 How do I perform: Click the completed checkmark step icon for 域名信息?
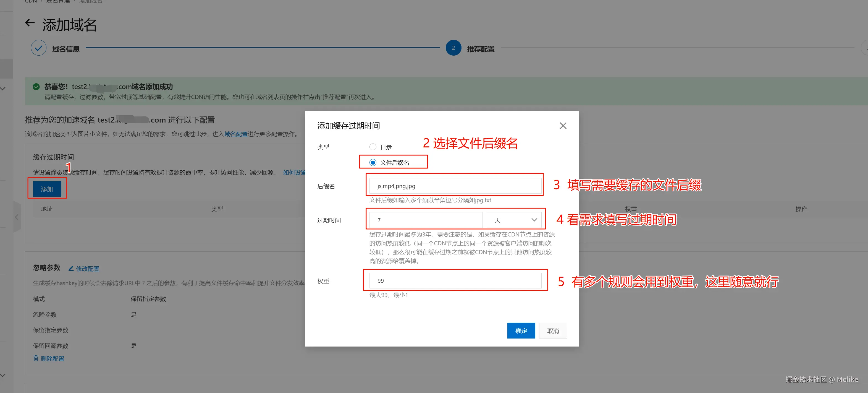39,48
